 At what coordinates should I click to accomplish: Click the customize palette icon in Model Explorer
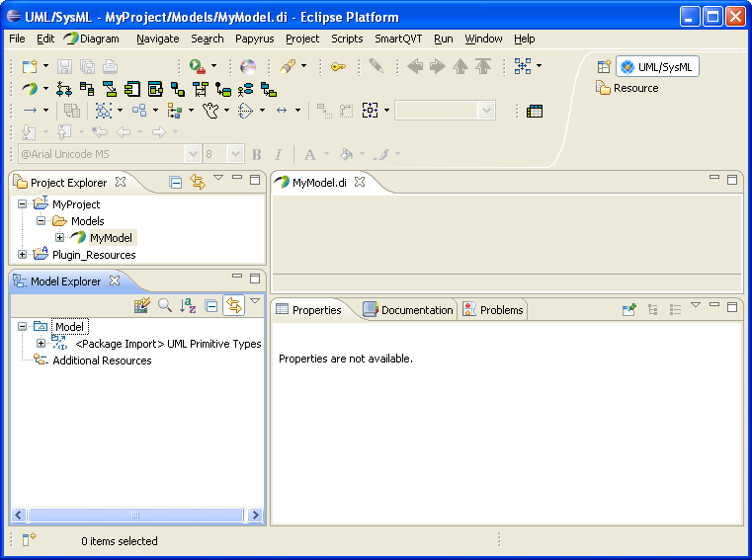(x=142, y=306)
